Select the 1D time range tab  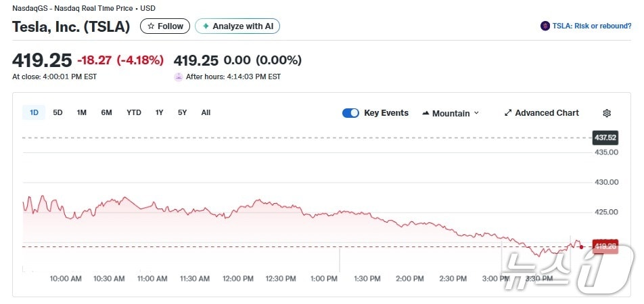(34, 112)
